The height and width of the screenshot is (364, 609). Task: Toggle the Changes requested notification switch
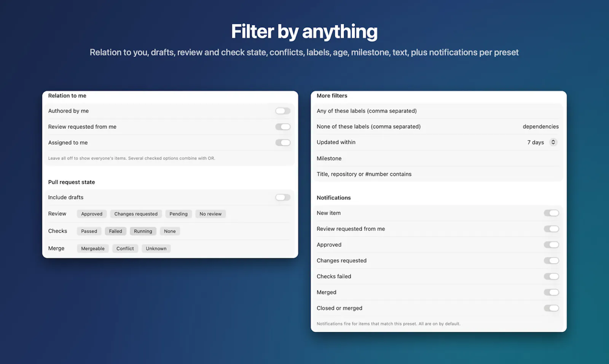(x=551, y=261)
